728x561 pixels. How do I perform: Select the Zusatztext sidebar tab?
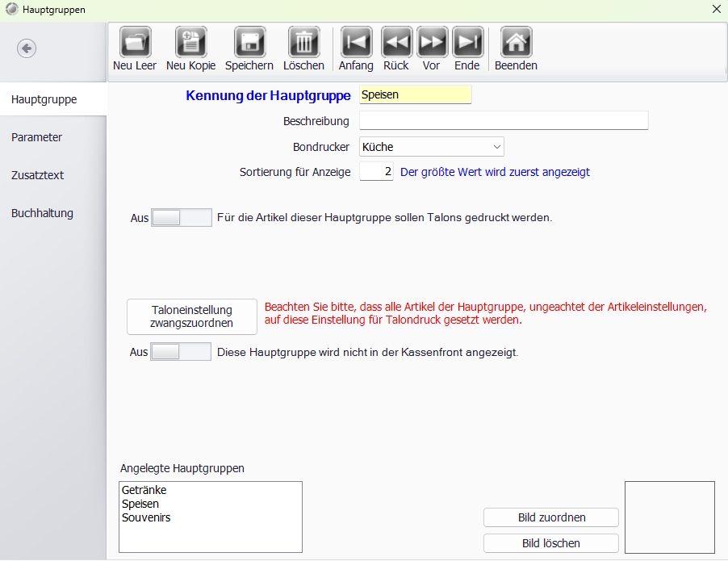point(38,175)
